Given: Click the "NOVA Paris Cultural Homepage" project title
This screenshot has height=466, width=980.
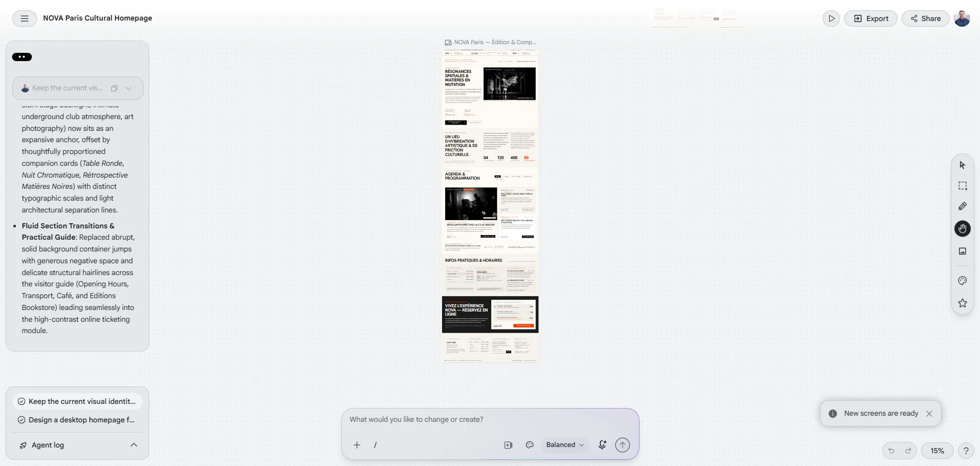Looking at the screenshot, I should [x=97, y=18].
